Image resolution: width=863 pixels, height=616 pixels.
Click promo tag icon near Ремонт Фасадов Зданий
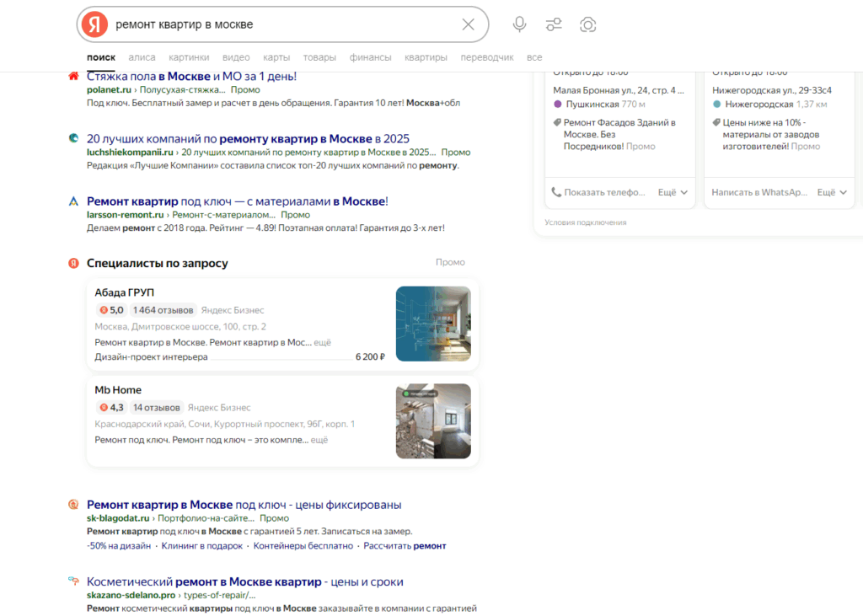[x=557, y=122]
